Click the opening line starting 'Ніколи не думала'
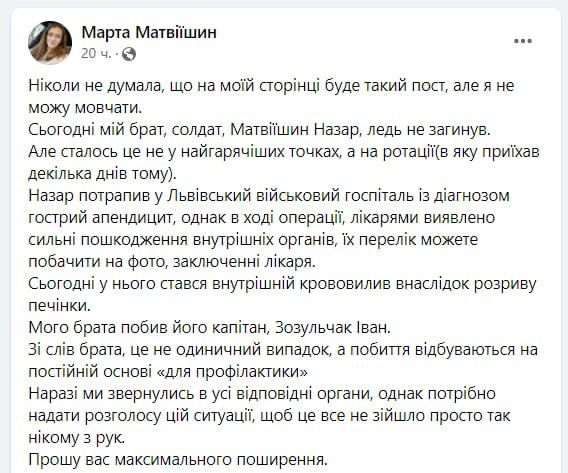The width and height of the screenshot is (568, 473). pos(271,86)
